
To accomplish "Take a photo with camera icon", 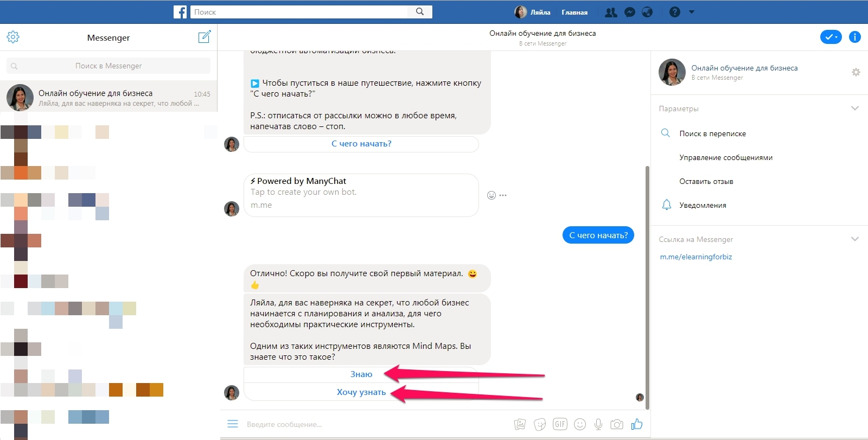I will tap(617, 424).
